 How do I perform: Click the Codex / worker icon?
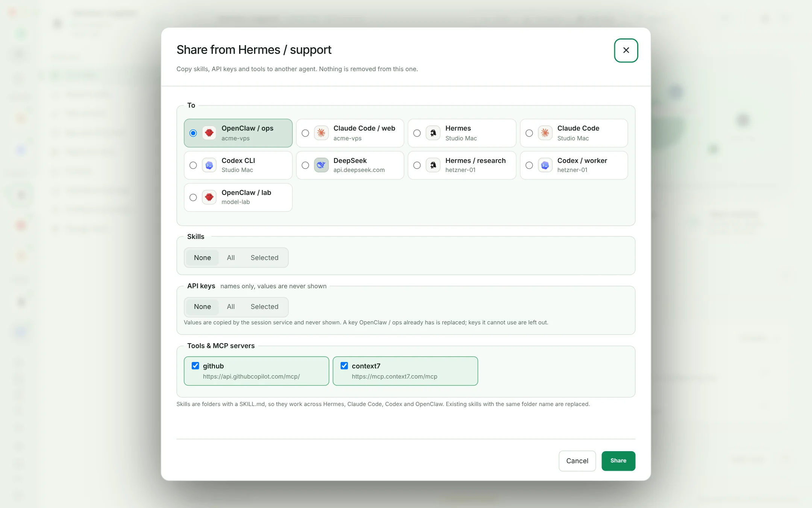point(545,165)
